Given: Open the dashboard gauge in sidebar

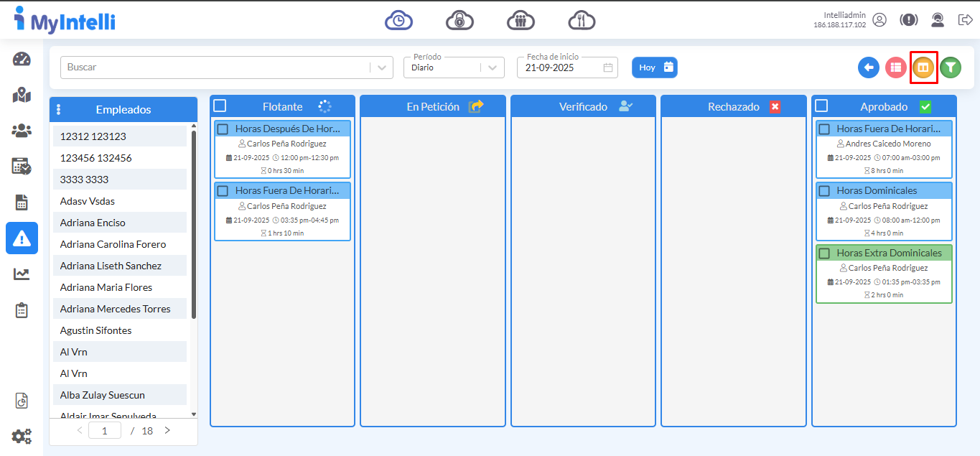Looking at the screenshot, I should (22, 59).
